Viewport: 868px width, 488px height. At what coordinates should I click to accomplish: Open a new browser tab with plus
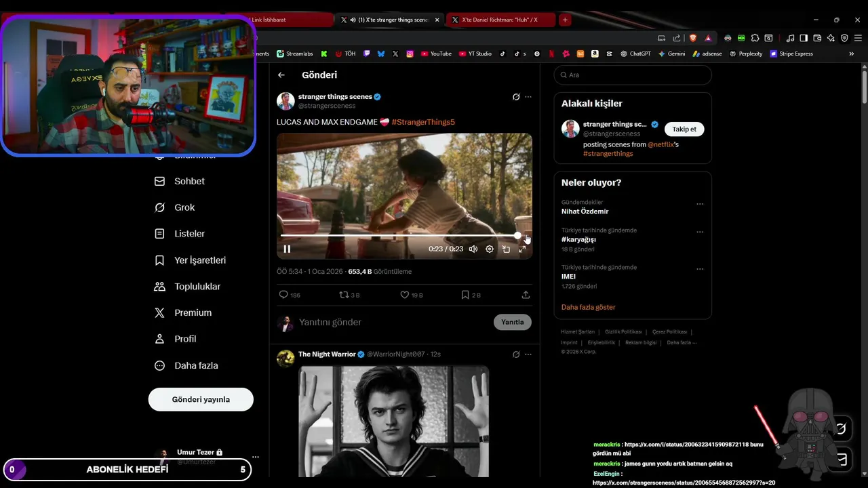point(565,20)
